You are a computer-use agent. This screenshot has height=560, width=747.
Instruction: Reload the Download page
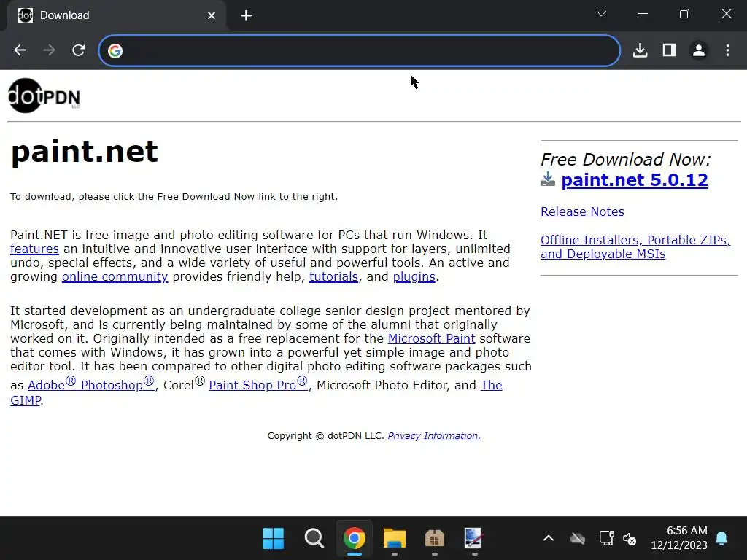click(x=79, y=50)
